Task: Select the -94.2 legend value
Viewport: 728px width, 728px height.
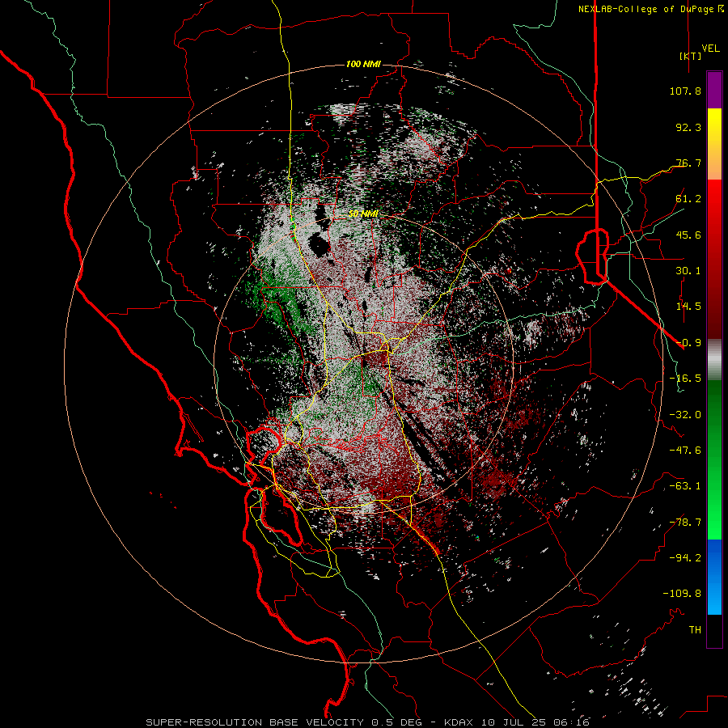Action: (x=685, y=558)
